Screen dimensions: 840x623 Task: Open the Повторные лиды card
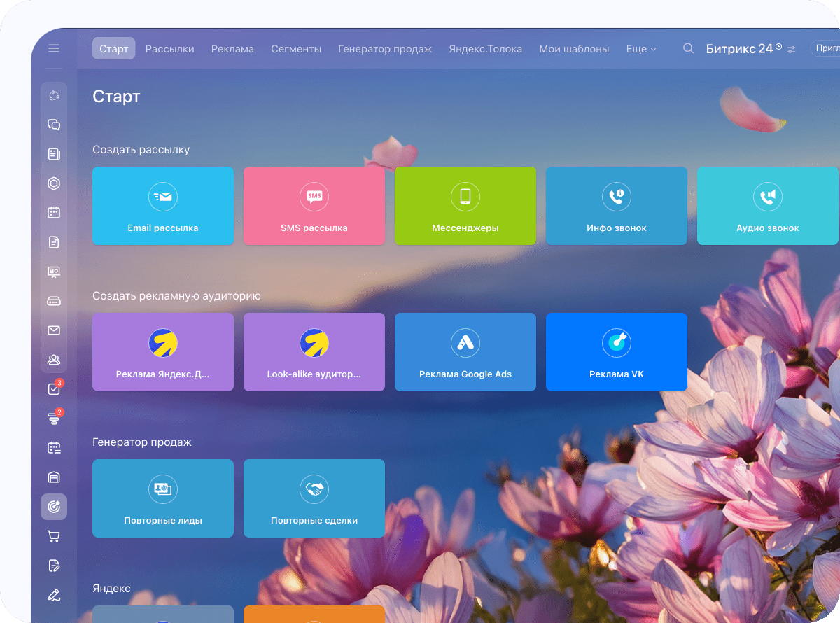163,498
